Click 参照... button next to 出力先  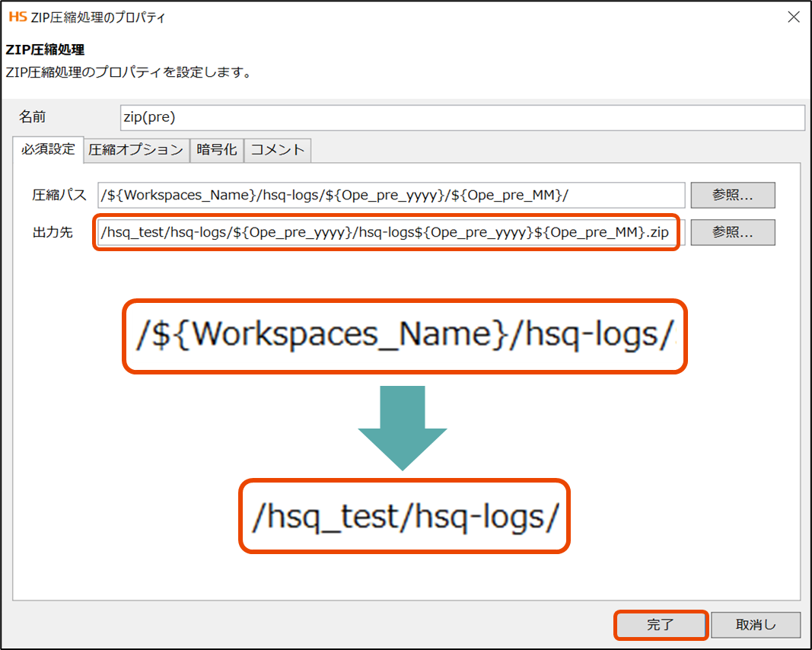coord(733,233)
